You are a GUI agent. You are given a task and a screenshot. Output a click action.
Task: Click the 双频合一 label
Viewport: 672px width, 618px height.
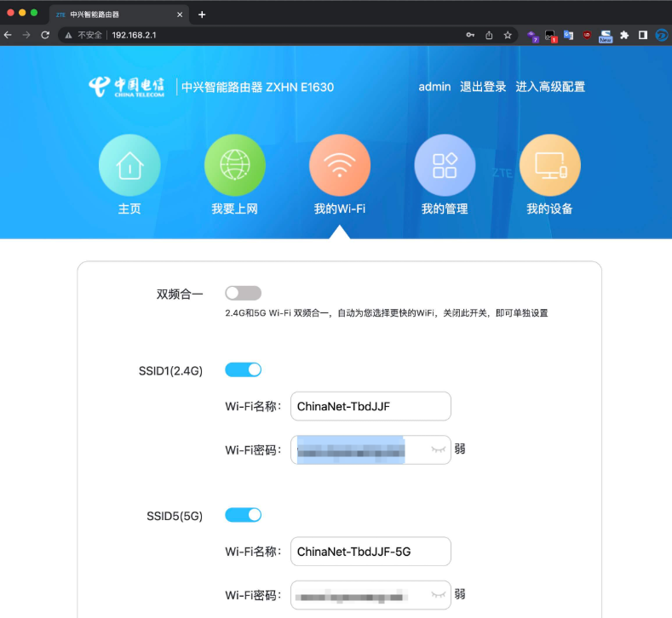point(180,295)
